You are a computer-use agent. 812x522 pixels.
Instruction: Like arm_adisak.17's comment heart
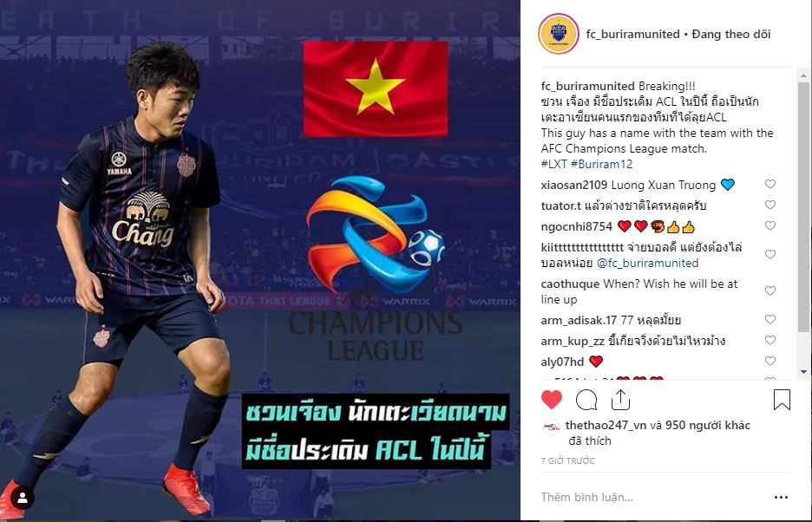click(x=770, y=319)
